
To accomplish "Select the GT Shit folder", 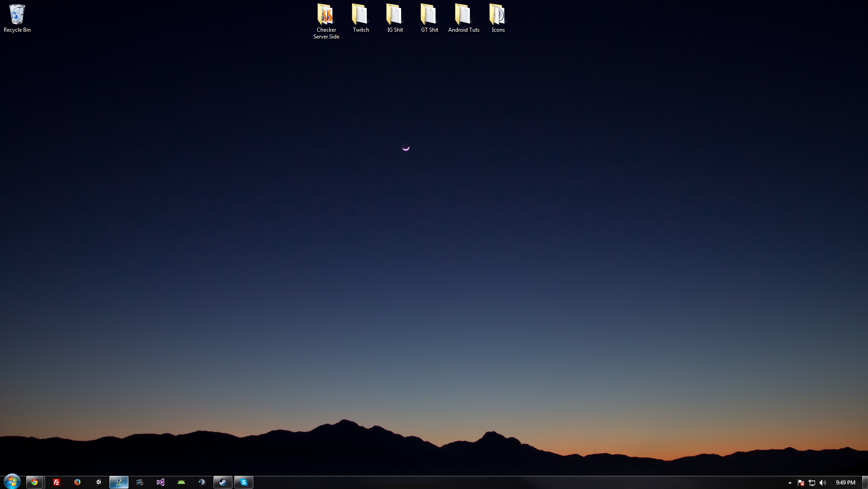I will pos(429,19).
